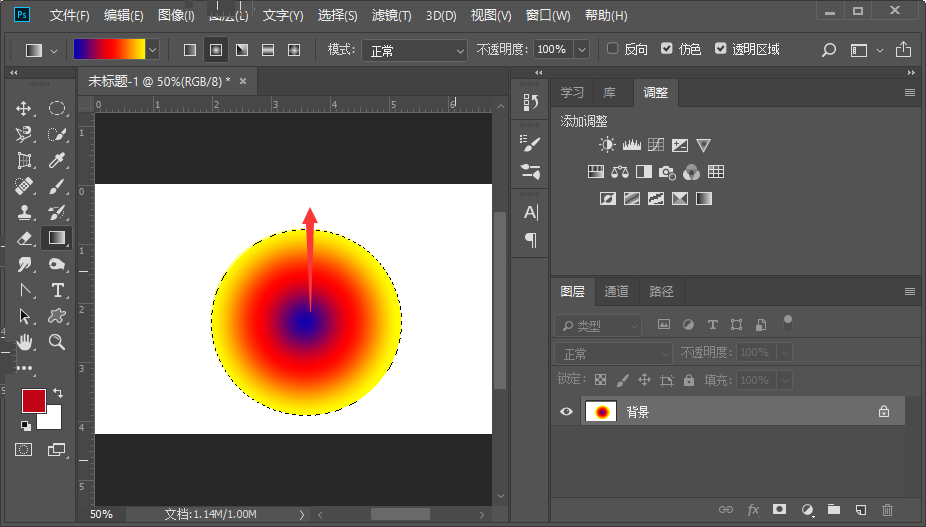Open the Edit Toolbar three-dots button
926x527 pixels.
[24, 368]
